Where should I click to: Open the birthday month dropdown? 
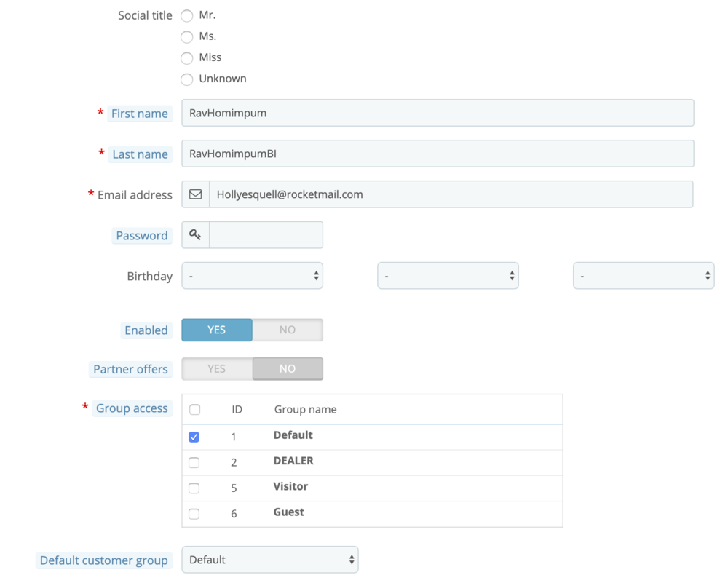point(448,275)
